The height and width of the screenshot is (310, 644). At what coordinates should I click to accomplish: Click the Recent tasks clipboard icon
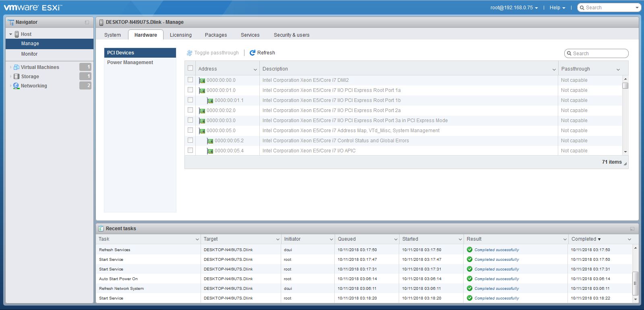[101, 229]
